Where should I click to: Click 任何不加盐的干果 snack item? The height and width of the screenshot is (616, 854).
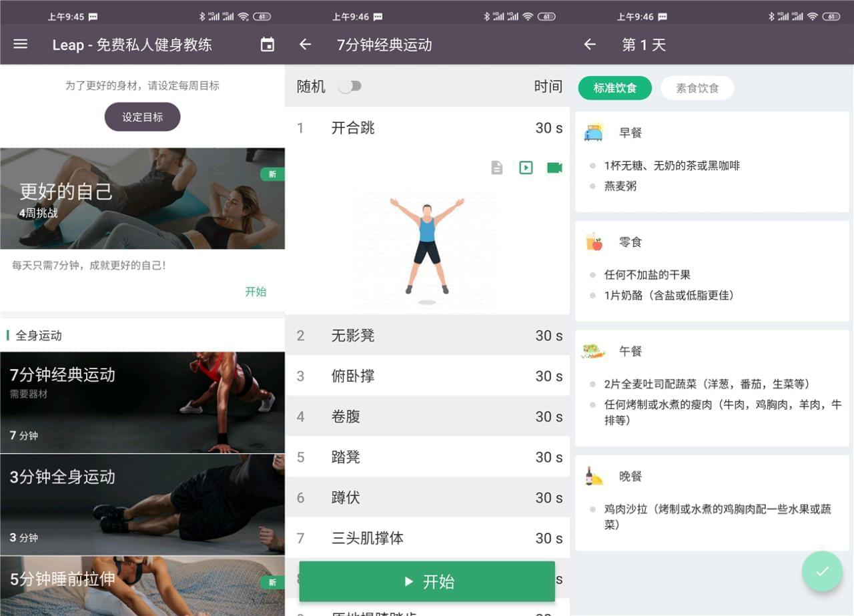point(647,274)
